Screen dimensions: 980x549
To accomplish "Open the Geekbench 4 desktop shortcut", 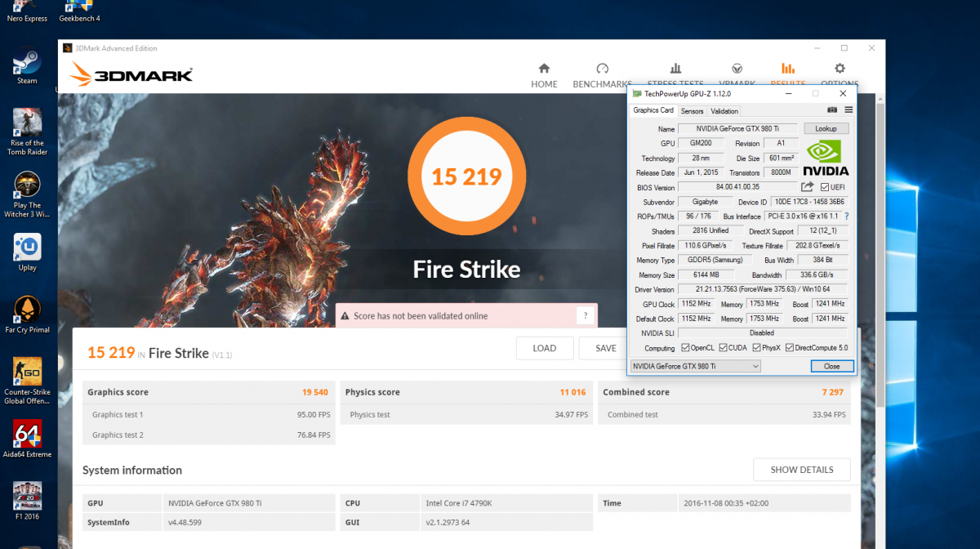I will pos(79,11).
